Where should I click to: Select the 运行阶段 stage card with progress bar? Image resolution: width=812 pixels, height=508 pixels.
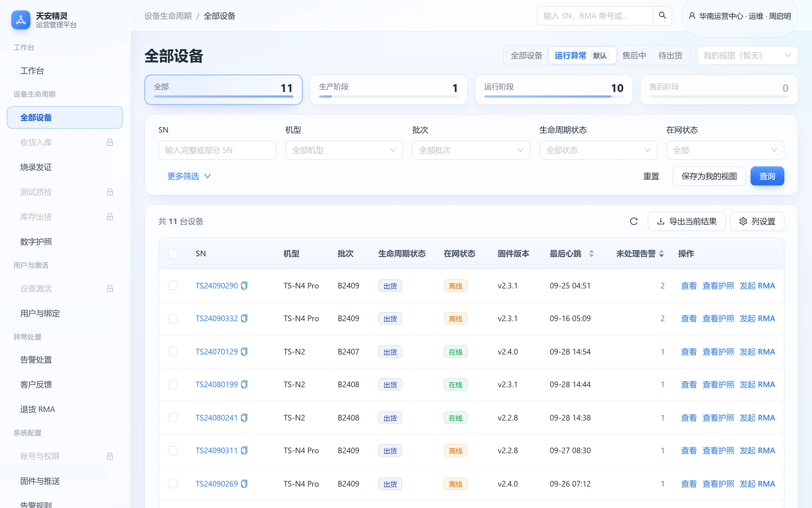[x=554, y=89]
